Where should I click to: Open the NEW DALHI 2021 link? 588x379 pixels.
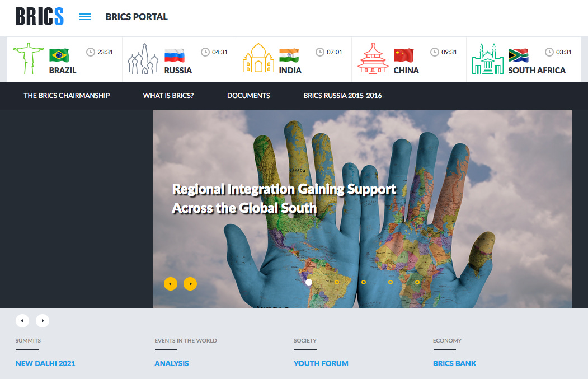pyautogui.click(x=45, y=363)
